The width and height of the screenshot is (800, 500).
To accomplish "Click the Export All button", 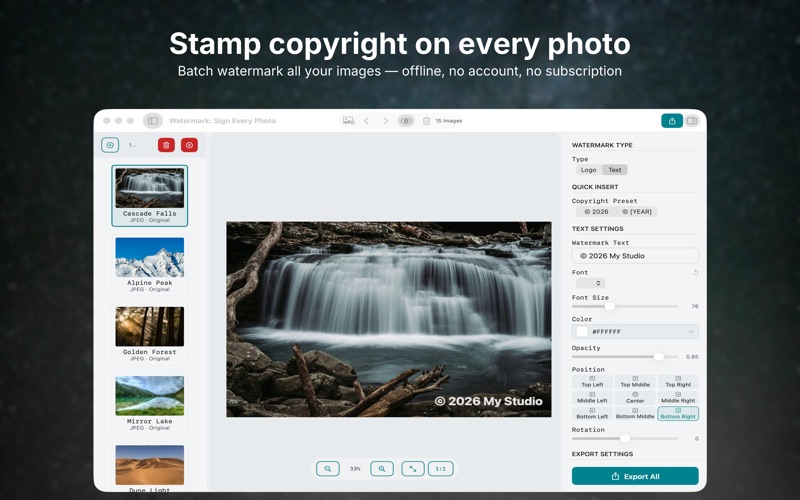I will [x=635, y=476].
